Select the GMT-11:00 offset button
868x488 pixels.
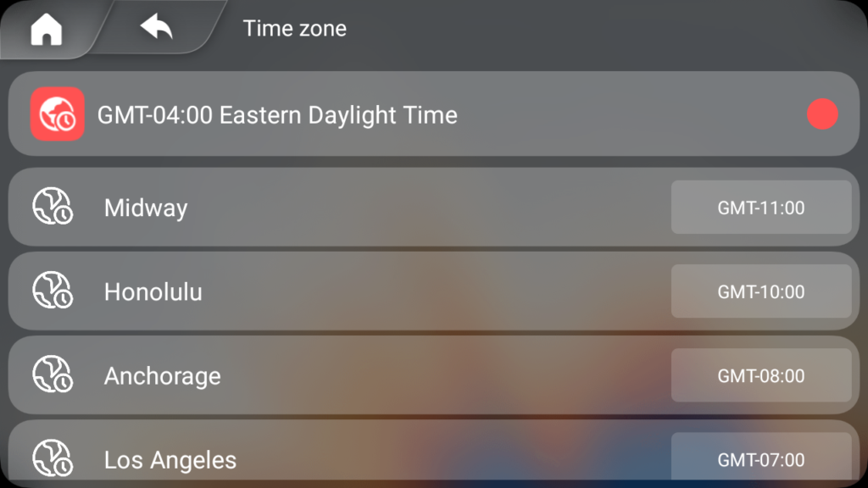pyautogui.click(x=761, y=207)
